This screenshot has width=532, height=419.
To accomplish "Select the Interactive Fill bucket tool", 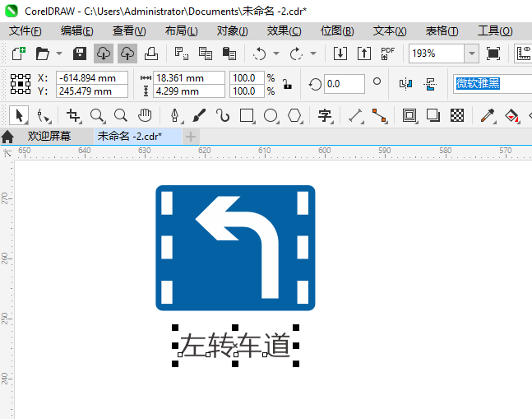I will click(512, 115).
